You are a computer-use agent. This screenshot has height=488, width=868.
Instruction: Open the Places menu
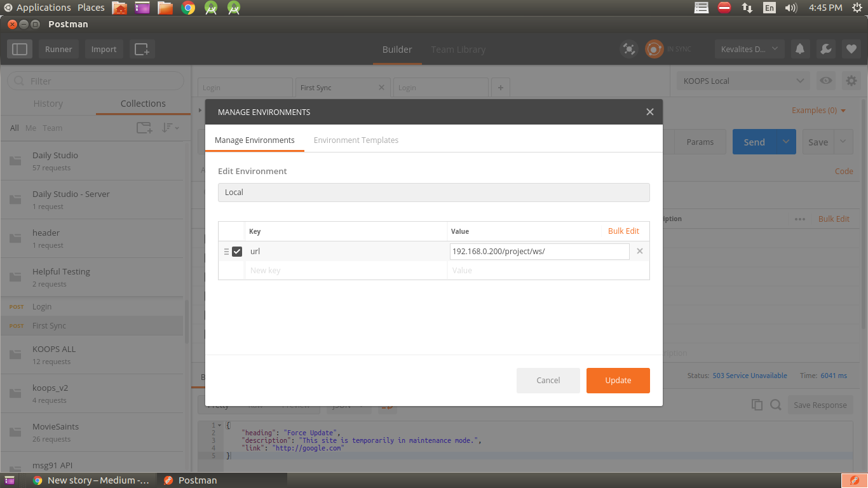coord(91,8)
